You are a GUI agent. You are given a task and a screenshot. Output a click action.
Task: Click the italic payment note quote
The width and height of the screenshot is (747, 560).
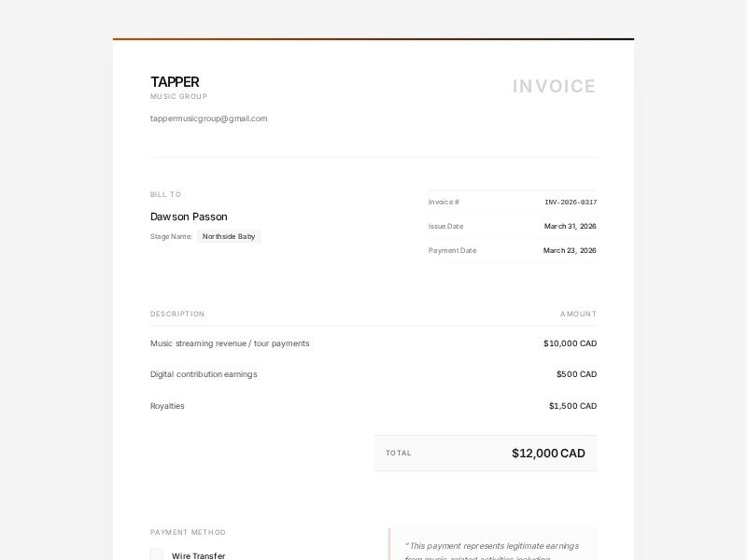pos(491,546)
